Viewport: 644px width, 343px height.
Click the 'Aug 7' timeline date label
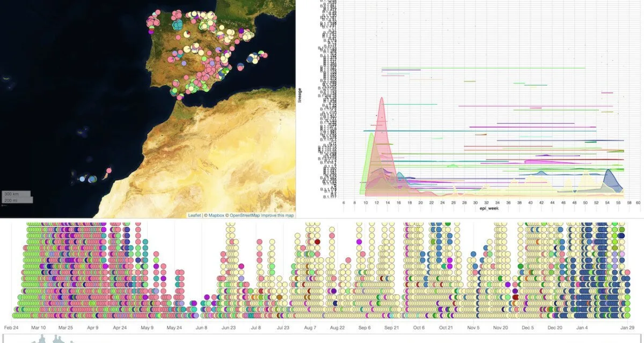pos(310,327)
